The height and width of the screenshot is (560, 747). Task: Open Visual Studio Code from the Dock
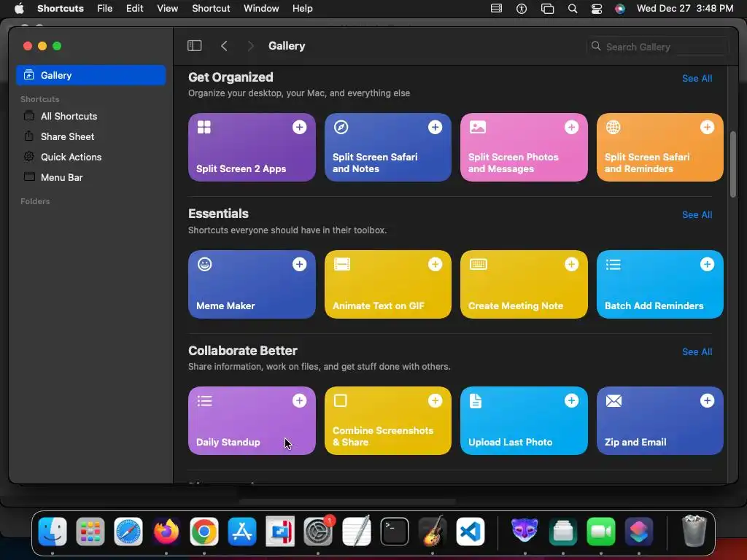[x=471, y=532]
